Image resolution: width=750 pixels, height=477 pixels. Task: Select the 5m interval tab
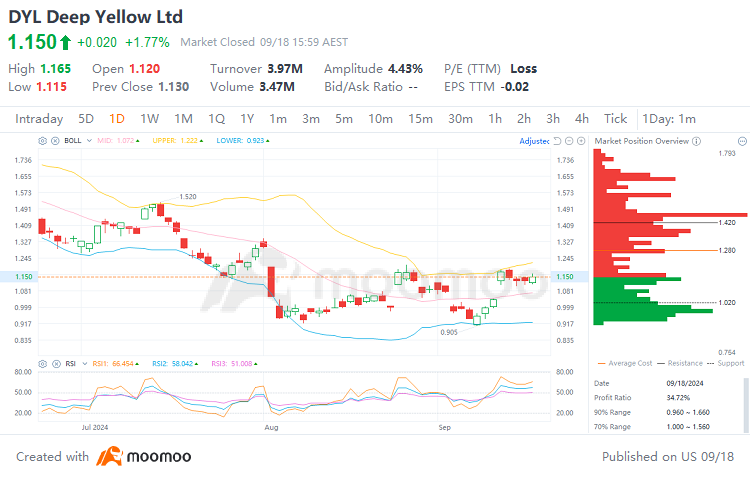[x=344, y=119]
